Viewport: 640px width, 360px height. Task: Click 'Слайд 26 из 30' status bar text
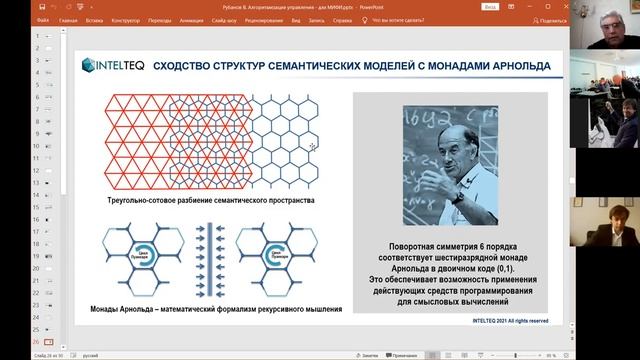(x=49, y=356)
